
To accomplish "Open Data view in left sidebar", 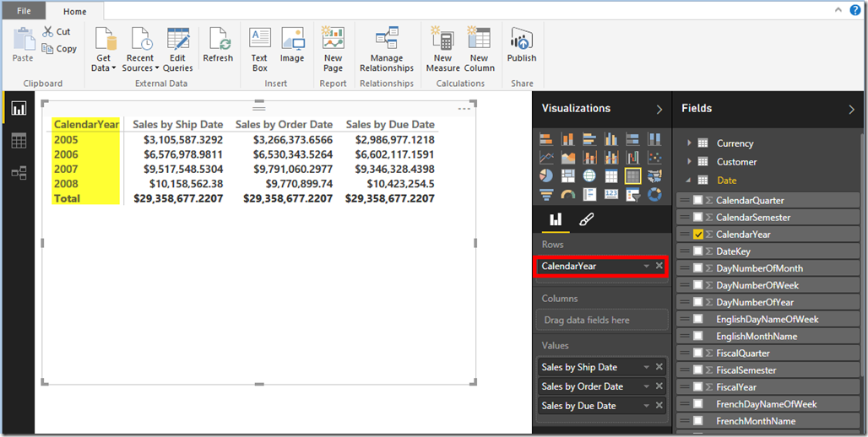I will pos(19,141).
